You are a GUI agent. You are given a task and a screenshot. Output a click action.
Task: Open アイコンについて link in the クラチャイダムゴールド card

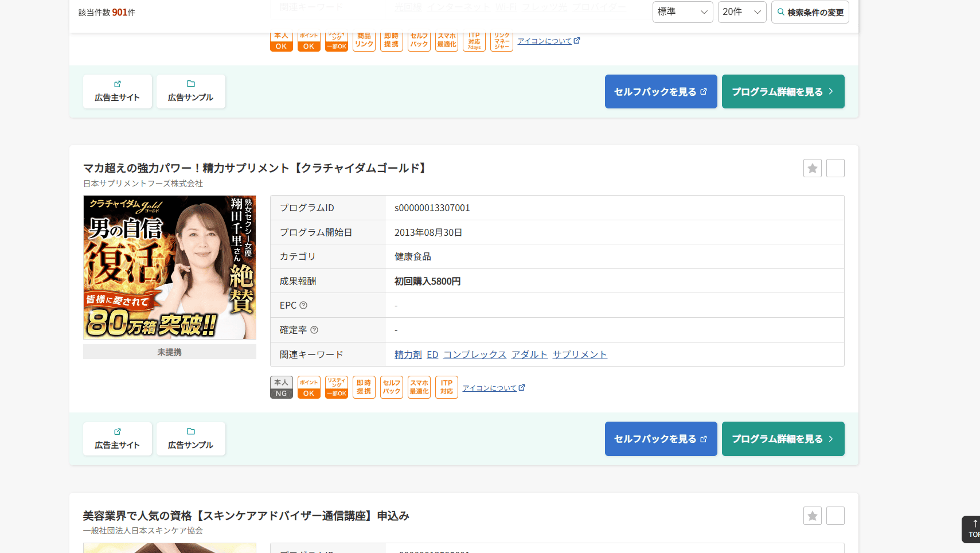(494, 388)
